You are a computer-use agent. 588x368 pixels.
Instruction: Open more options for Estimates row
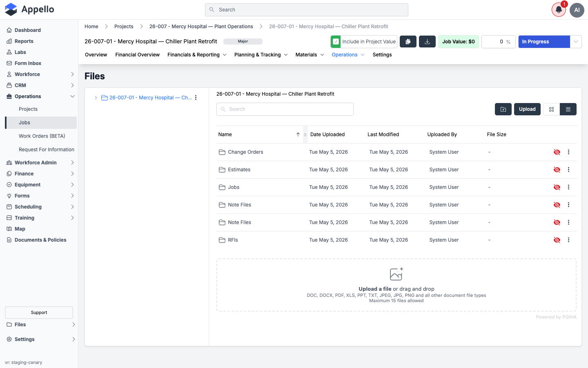click(x=568, y=170)
